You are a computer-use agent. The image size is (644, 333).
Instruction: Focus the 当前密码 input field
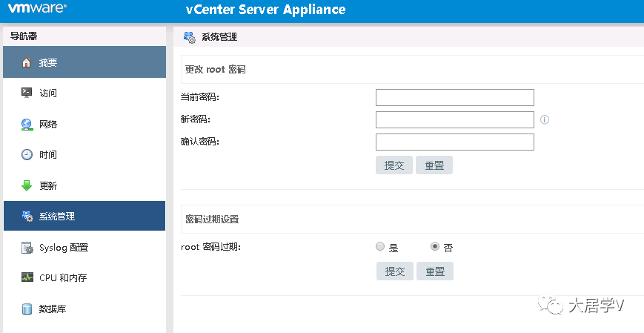tap(455, 97)
